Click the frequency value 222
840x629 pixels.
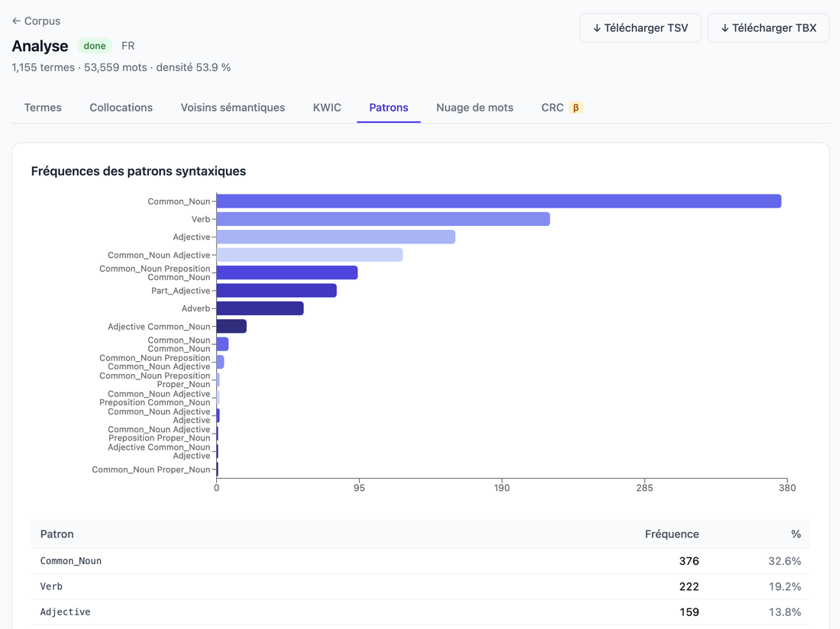point(689,587)
